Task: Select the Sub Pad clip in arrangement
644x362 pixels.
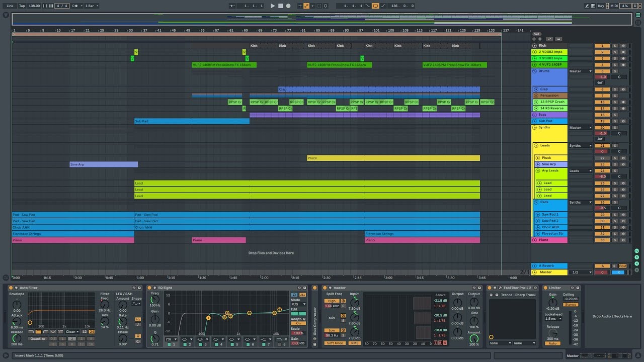Action: pos(192,121)
